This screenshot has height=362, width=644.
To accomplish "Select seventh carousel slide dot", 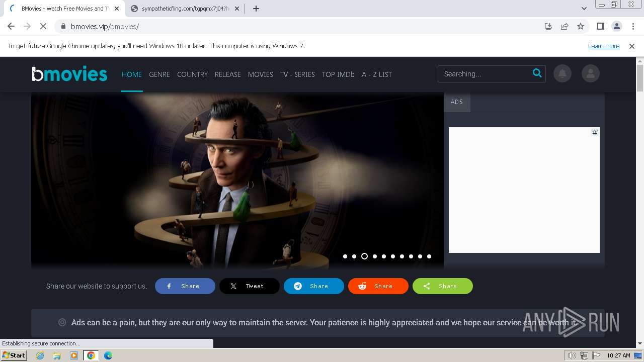I will coord(401,256).
